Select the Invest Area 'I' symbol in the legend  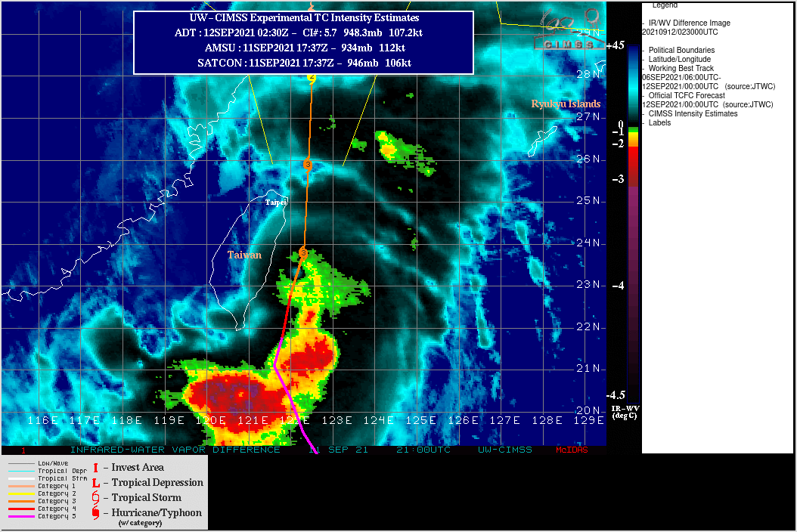click(x=95, y=466)
